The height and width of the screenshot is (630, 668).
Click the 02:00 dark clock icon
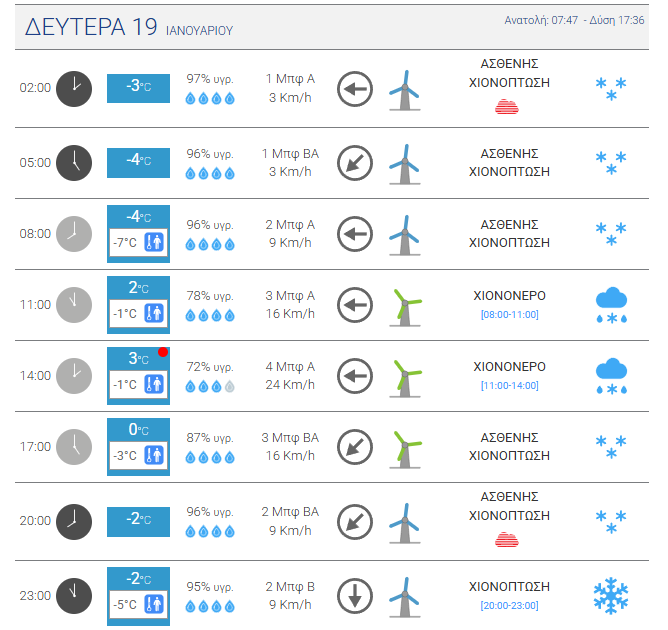(73, 88)
